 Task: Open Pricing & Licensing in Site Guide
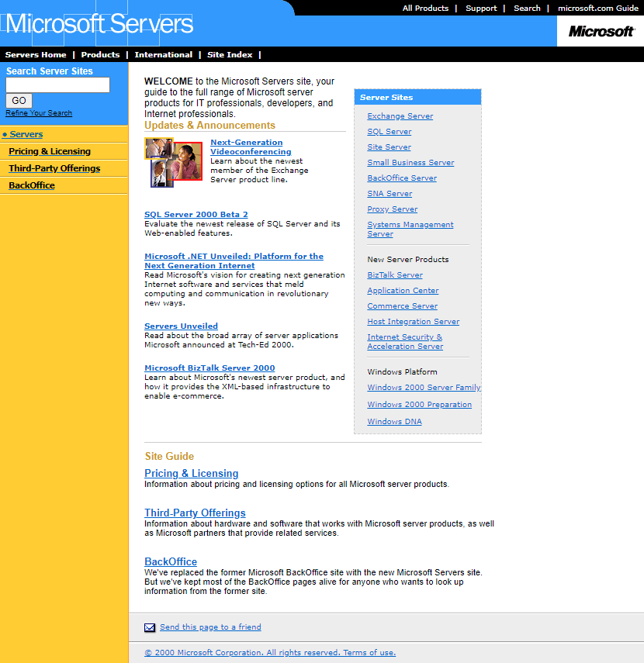tap(191, 473)
